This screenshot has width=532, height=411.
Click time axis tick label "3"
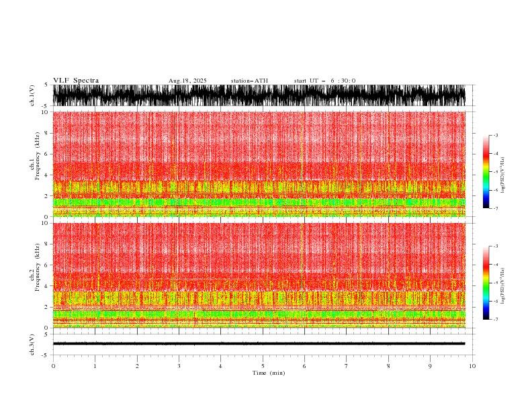(179, 366)
